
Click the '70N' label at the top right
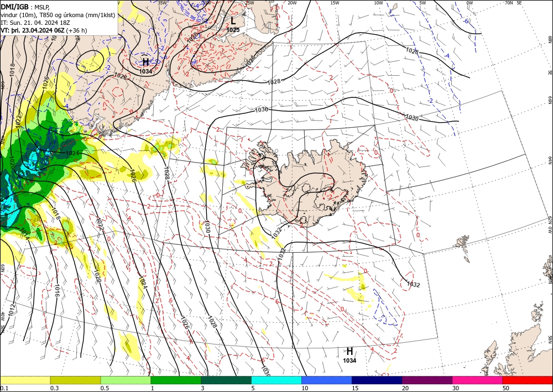509,3
